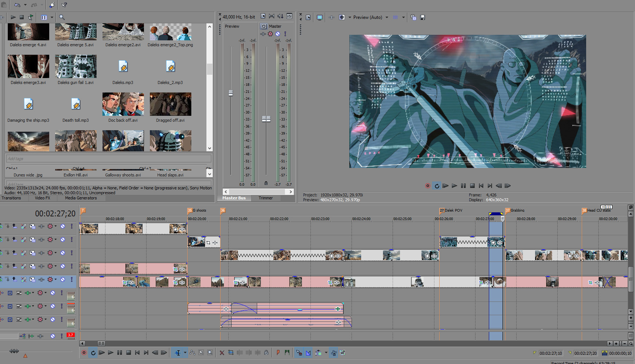Toggle Enable Snapping in the timeline toolbar

(299, 353)
